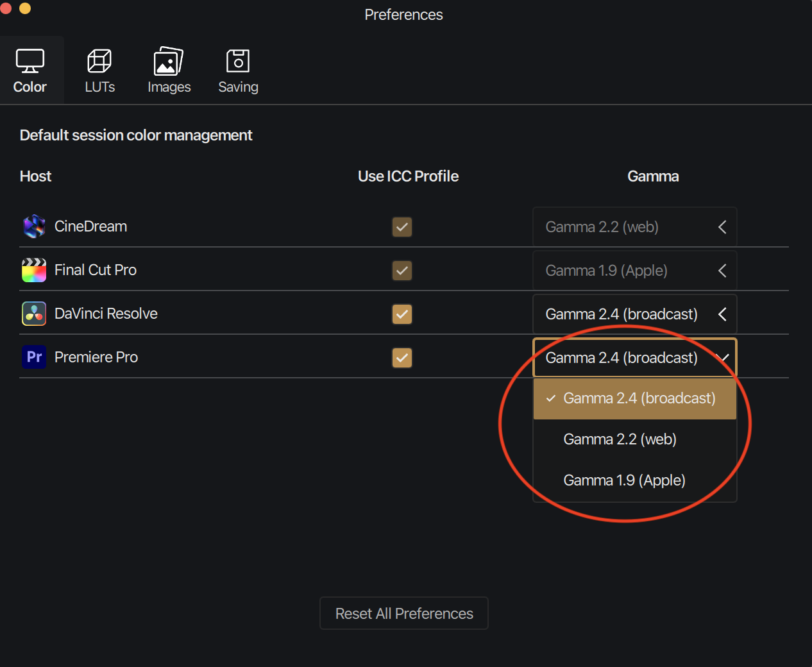Viewport: 812px width, 667px height.
Task: Click the Images picture icon
Action: click(169, 62)
